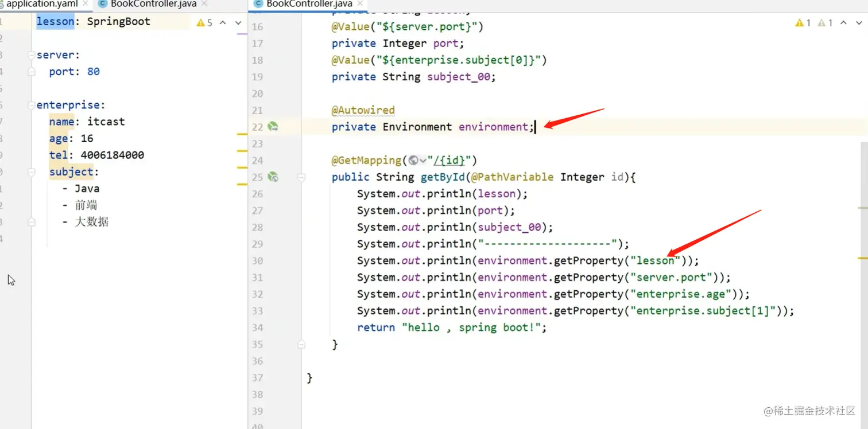Click the @Autowired annotation on line 21

click(x=363, y=110)
